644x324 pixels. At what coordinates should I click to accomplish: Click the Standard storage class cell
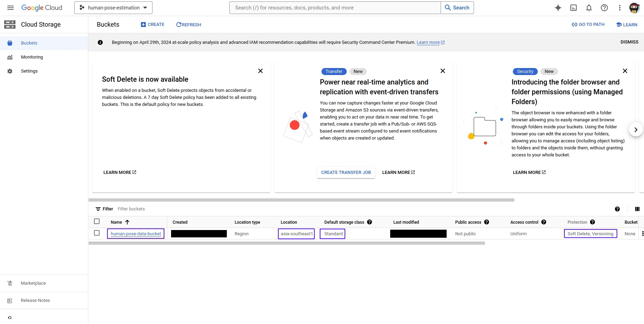(333, 234)
